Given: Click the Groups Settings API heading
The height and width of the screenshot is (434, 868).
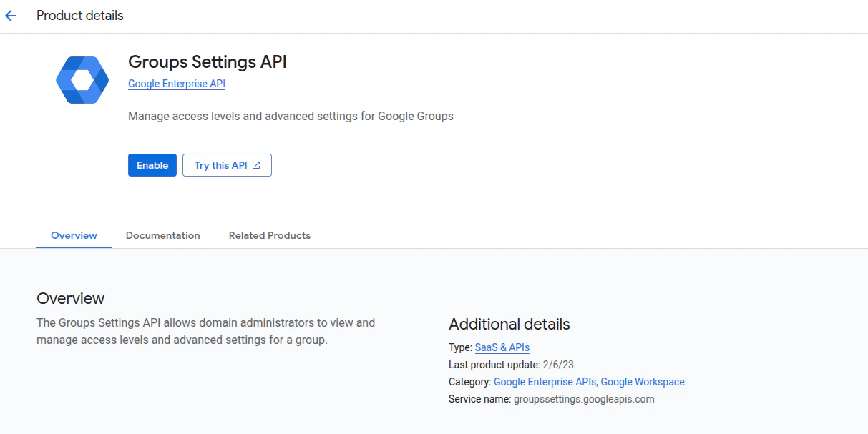Looking at the screenshot, I should pos(207,62).
